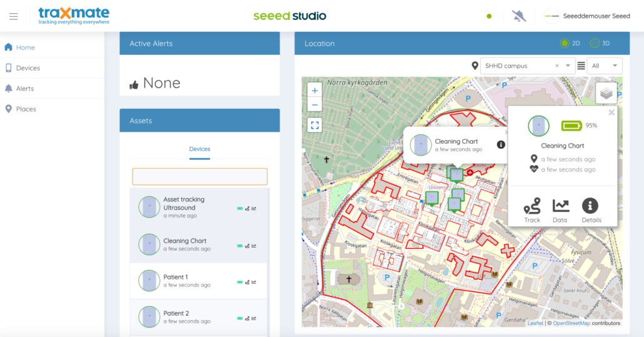Open Details info in device popup
The image size is (644, 337).
coord(591,210)
